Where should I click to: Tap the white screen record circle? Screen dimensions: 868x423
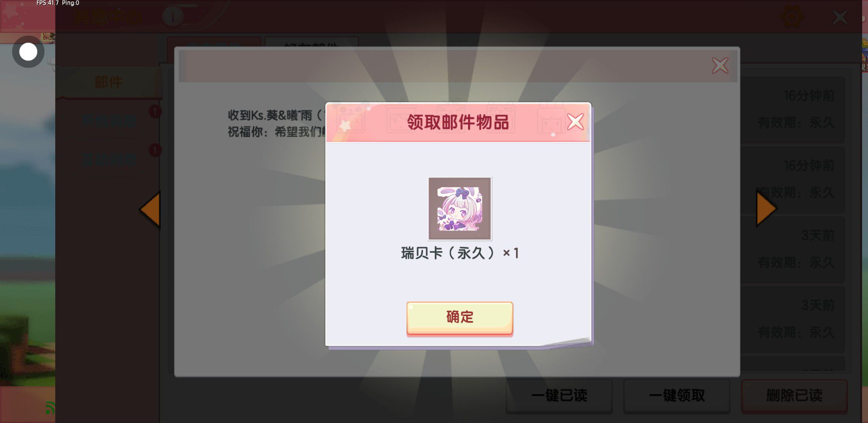coord(28,52)
